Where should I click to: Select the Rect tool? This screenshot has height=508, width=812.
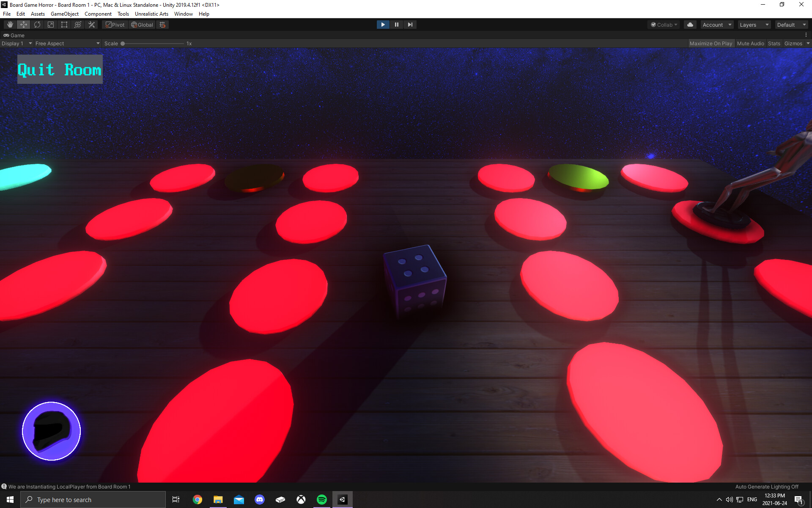click(64, 25)
